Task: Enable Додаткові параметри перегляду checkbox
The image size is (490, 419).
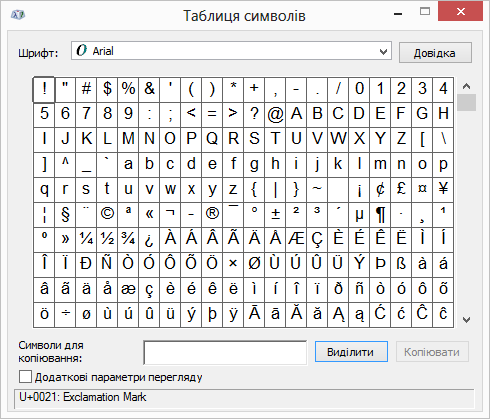Action: (x=25, y=377)
